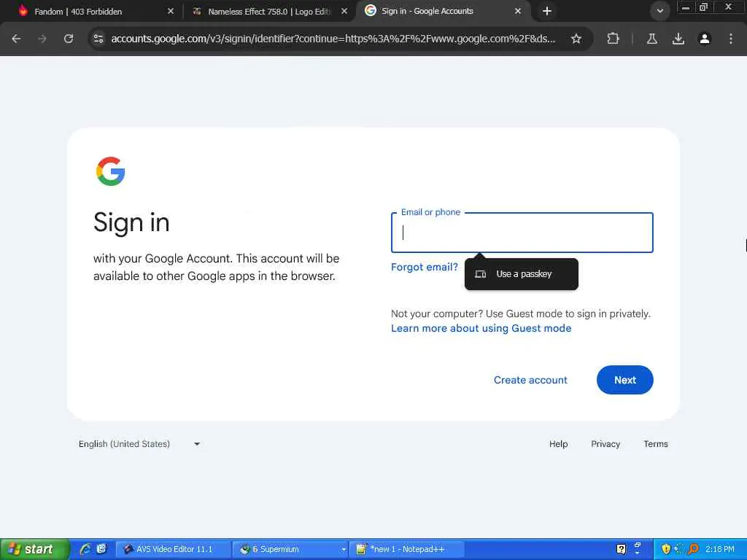Expand the Supermium taskbar group arrow
747x560 pixels.
tap(343, 550)
